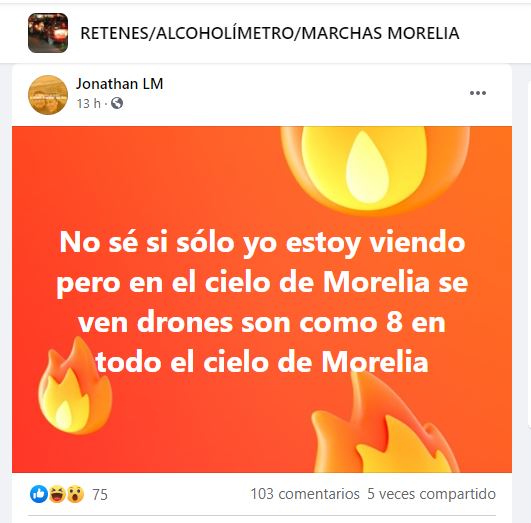Show the 5 veces compartido list
The height and width of the screenshot is (523, 531).
click(431, 494)
